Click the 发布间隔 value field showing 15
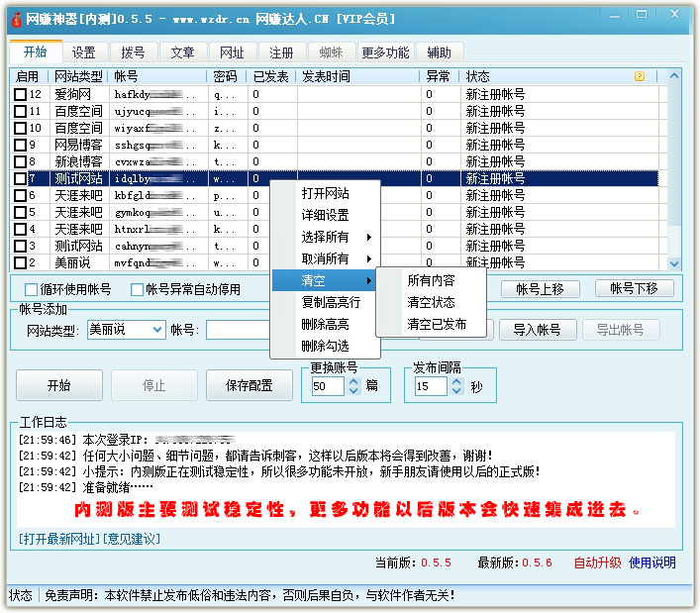The height and width of the screenshot is (613, 700). (x=432, y=386)
